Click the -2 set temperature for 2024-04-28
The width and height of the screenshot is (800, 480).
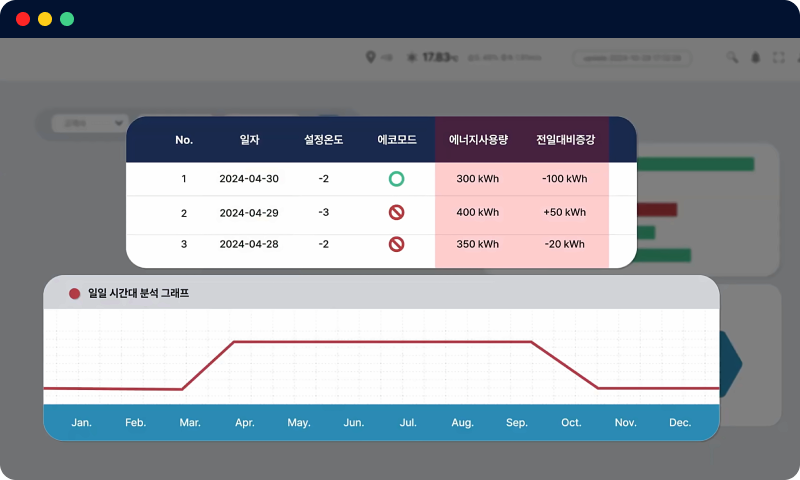point(323,244)
